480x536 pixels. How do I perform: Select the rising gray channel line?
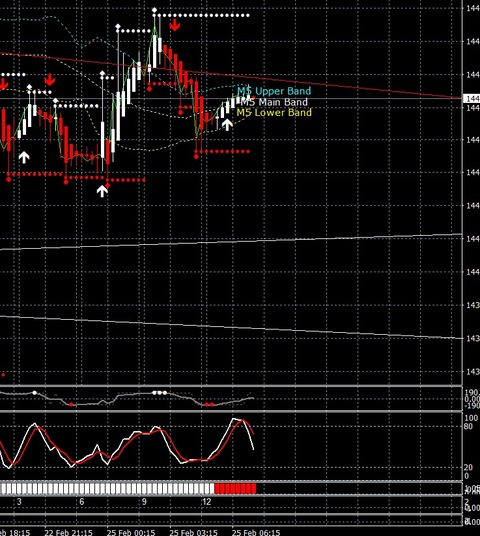click(x=231, y=242)
